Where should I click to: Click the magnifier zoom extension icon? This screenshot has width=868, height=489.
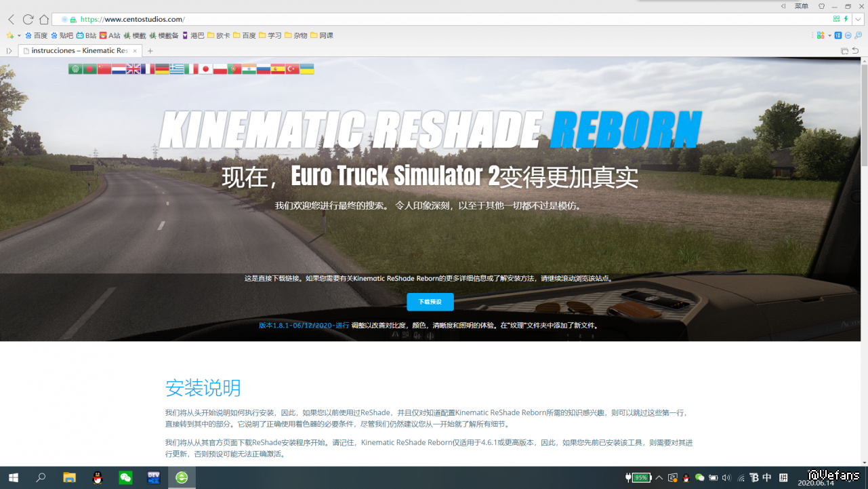(x=858, y=35)
